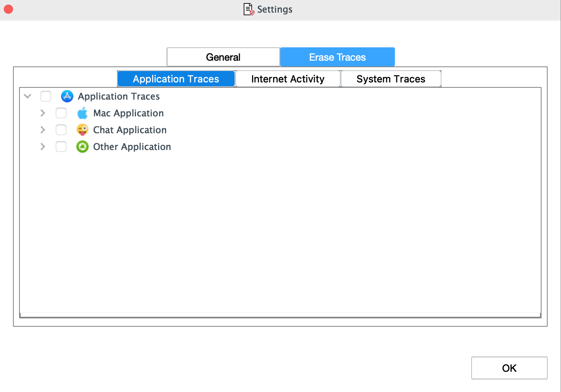Switch to the General tab
Screen dimensions: 561x392
tap(223, 57)
